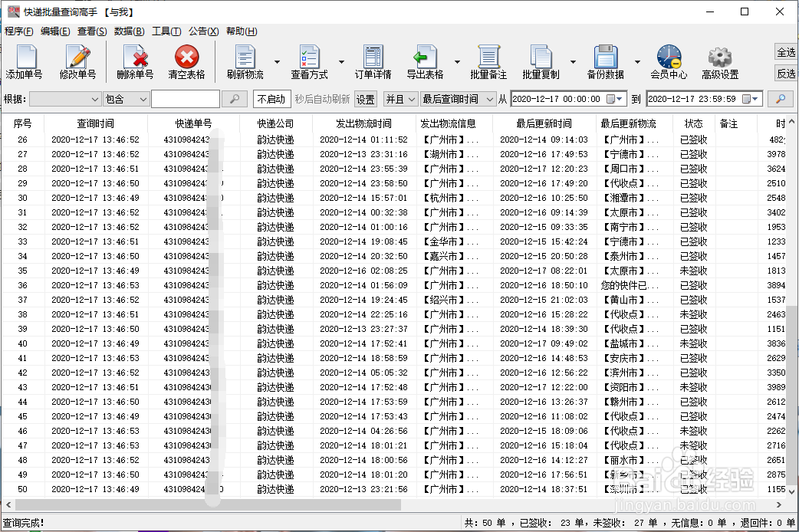Screen dimensions: 799x532
Task: Open the 并且 logic dropdown
Action: tap(401, 99)
